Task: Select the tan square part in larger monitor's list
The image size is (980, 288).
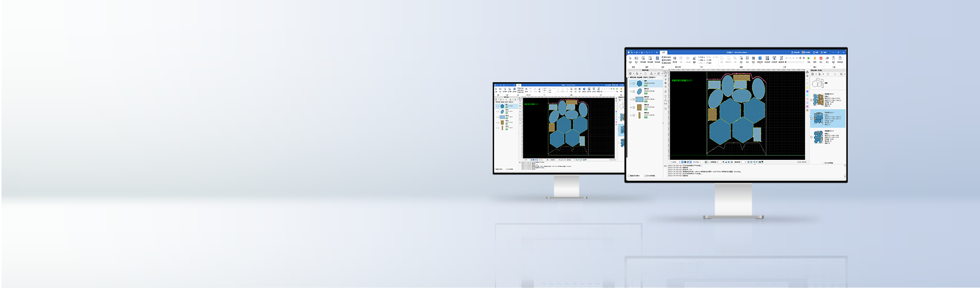Action: (640, 107)
